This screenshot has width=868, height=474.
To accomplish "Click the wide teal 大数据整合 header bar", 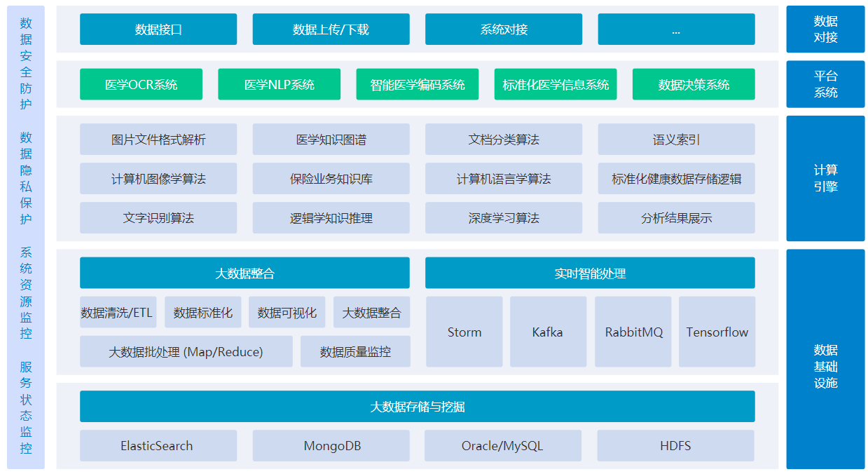I will click(244, 273).
